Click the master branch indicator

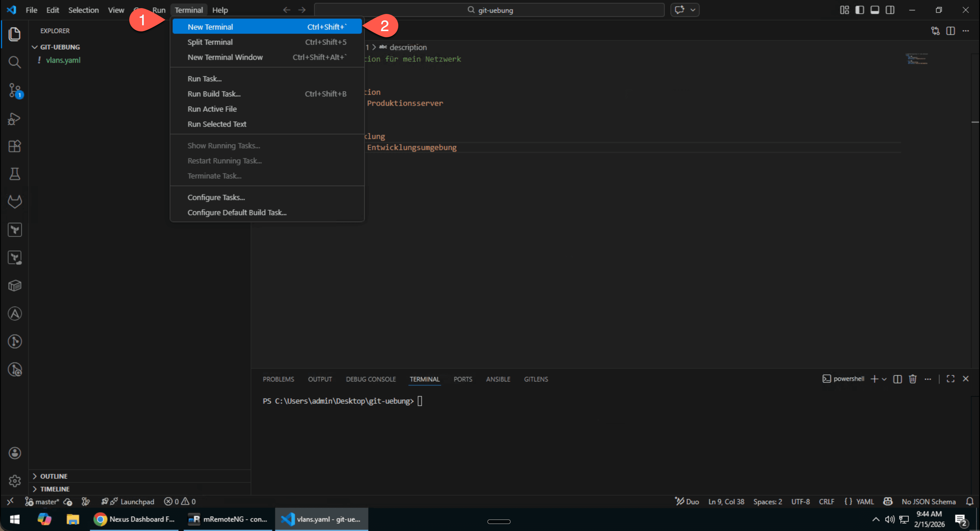point(42,501)
